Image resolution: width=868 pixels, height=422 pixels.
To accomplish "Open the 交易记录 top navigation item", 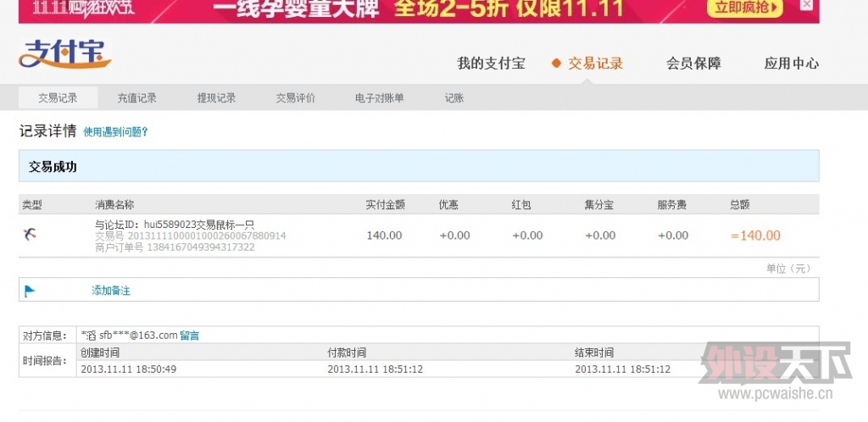I will point(595,64).
